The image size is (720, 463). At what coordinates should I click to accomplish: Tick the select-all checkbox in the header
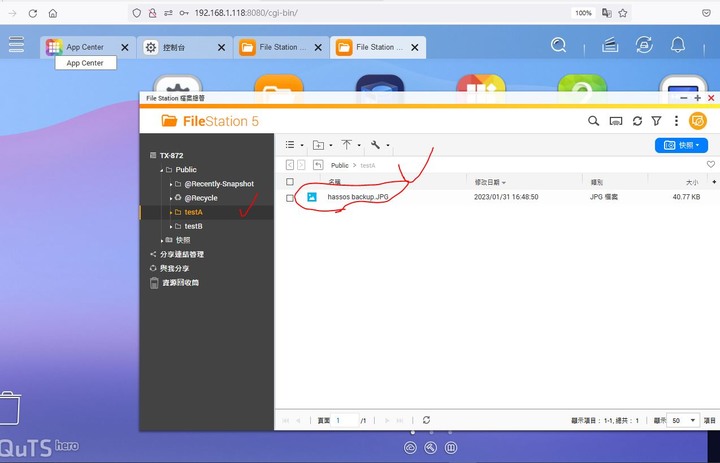point(290,182)
